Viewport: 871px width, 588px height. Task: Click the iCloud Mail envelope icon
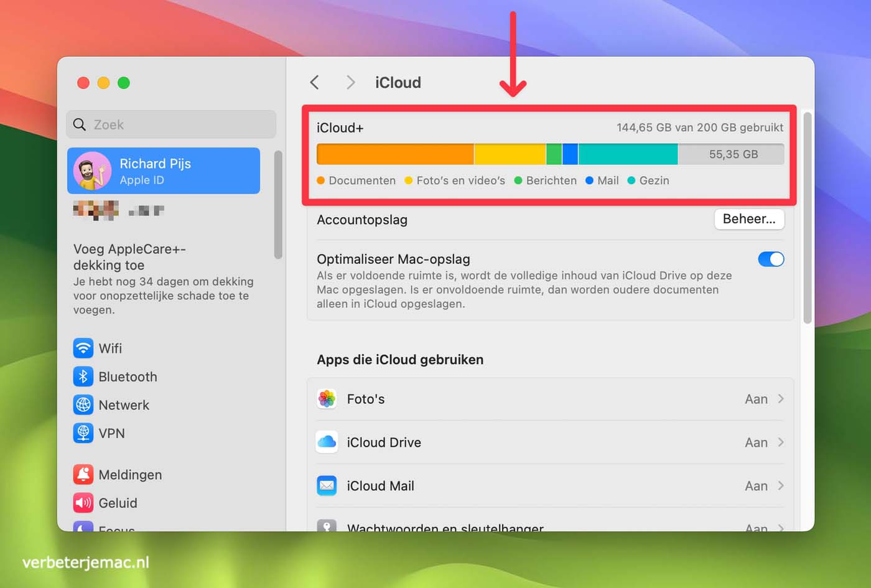pos(327,486)
